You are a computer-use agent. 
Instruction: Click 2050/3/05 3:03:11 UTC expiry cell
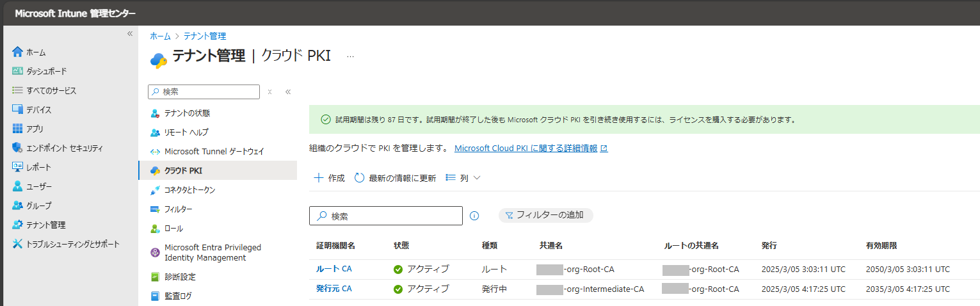(908, 269)
